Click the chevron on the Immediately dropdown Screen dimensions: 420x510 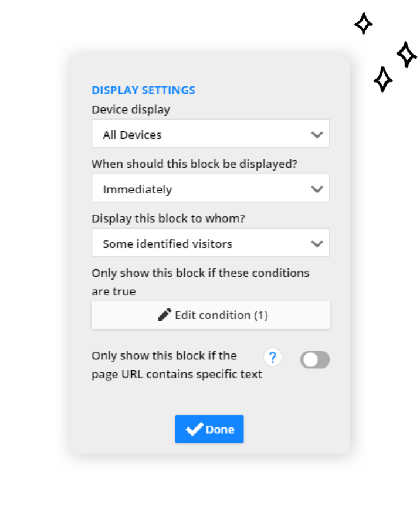coord(317,188)
